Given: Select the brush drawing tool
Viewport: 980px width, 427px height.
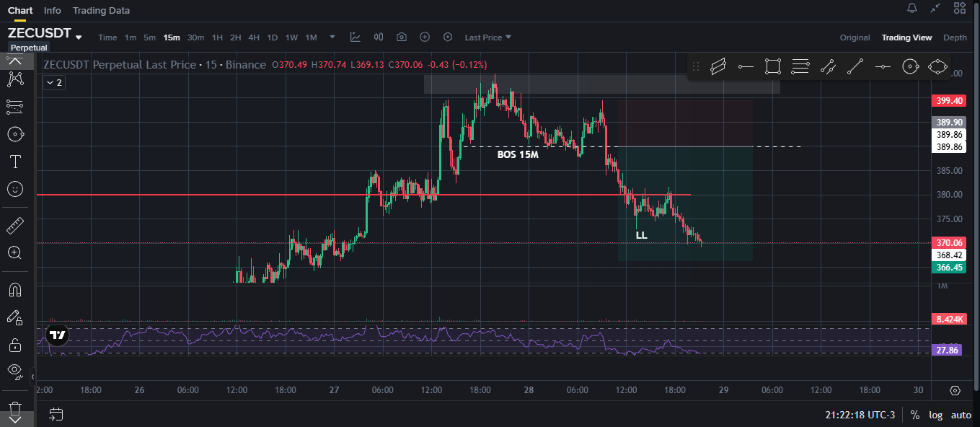Looking at the screenshot, I should click(14, 134).
